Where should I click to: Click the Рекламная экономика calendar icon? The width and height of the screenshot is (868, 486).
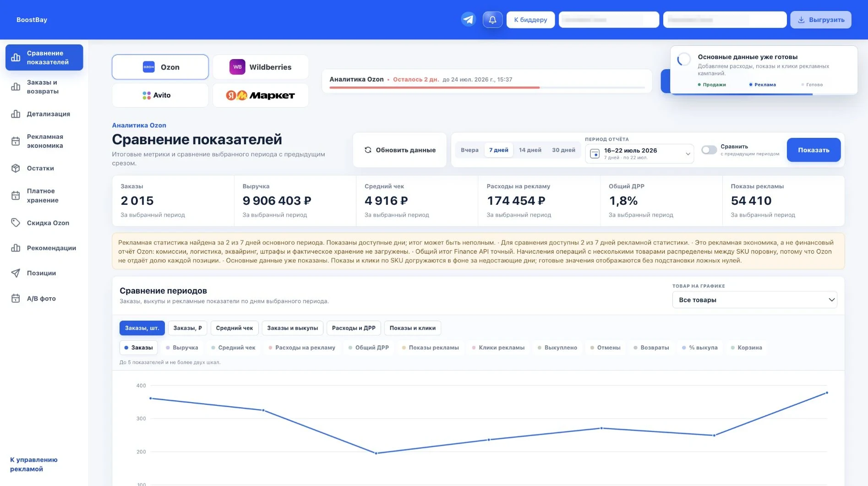tap(16, 141)
